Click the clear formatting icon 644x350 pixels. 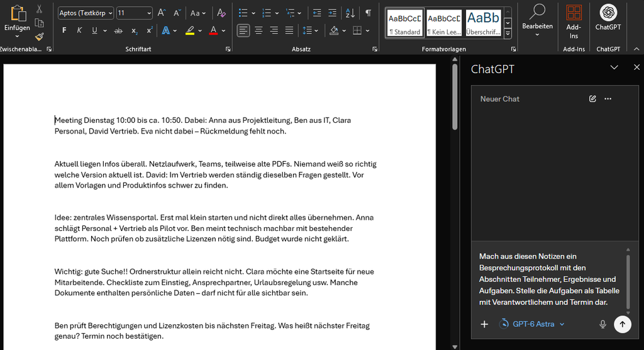[221, 13]
